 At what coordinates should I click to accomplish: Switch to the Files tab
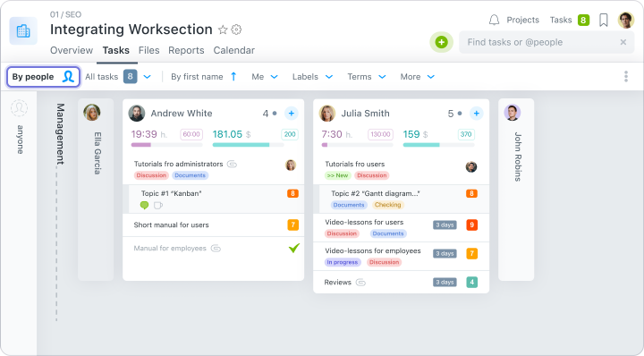[148, 50]
